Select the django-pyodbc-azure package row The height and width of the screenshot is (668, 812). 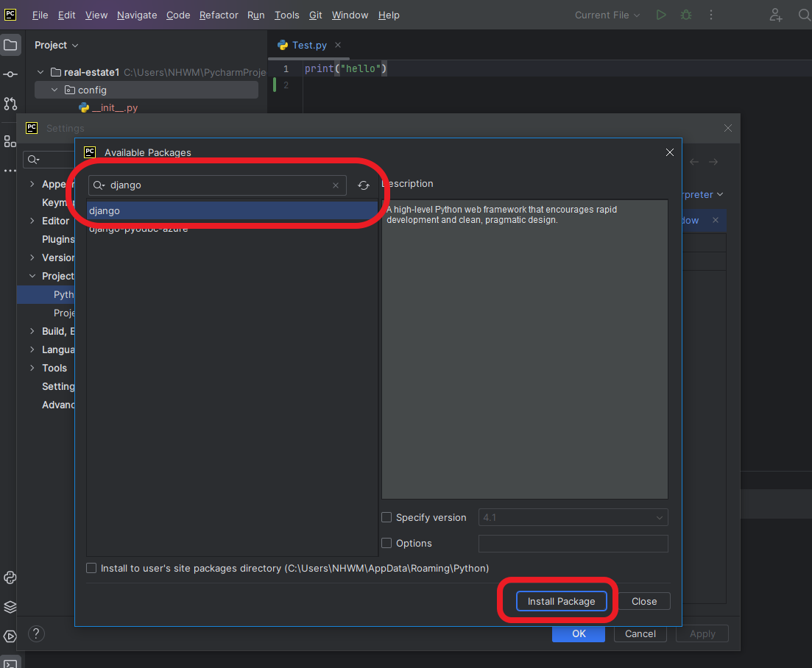[232, 228]
